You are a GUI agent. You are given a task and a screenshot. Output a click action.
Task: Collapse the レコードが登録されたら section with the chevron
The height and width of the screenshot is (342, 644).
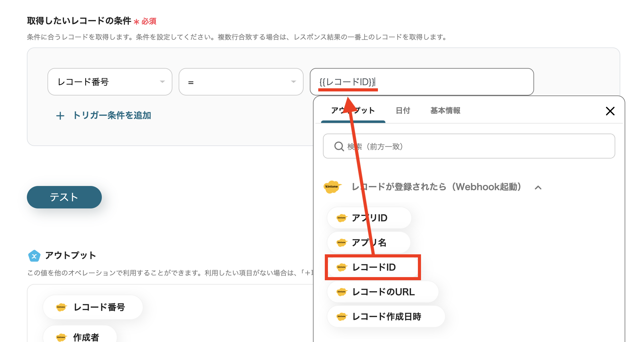pos(538,188)
